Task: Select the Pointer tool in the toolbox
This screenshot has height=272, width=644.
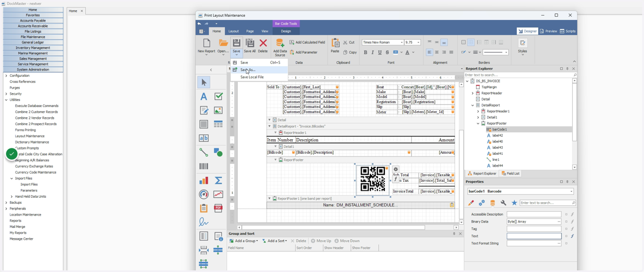Action: (x=203, y=82)
